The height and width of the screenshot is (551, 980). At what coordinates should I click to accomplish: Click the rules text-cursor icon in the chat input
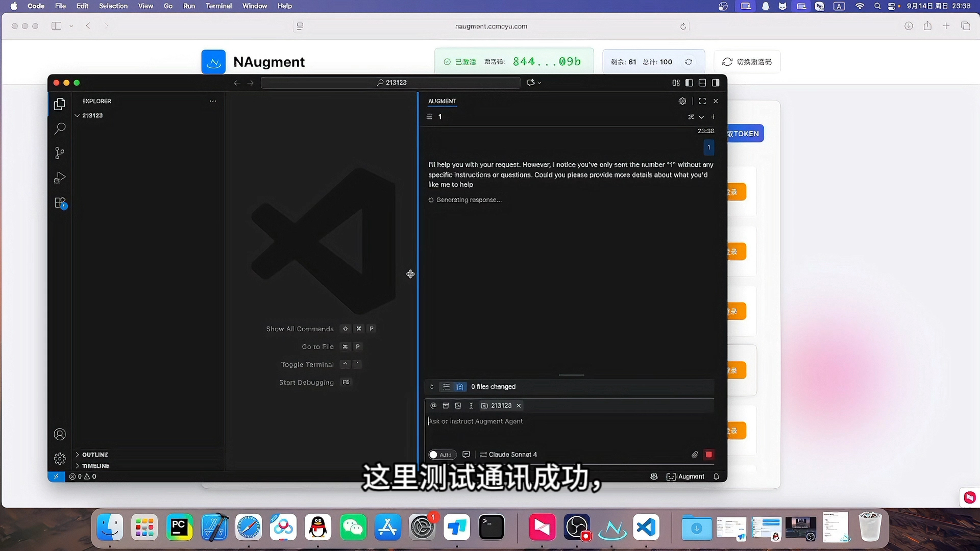pyautogui.click(x=471, y=406)
